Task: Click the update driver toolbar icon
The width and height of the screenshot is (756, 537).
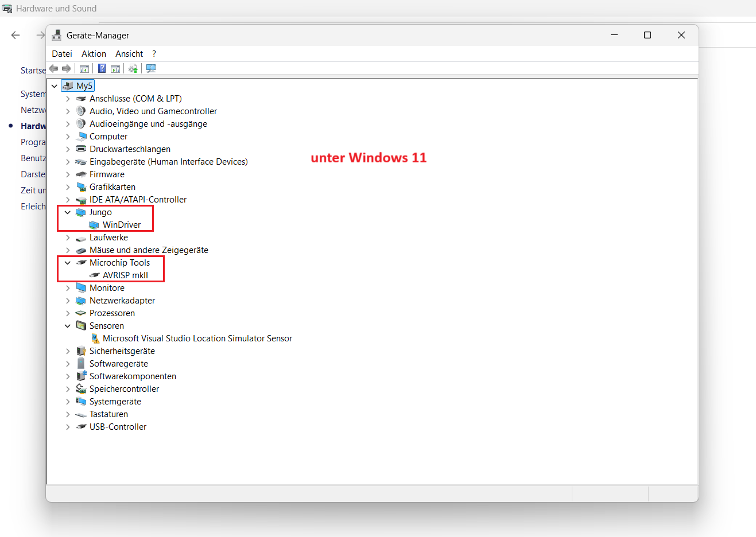Action: coord(133,68)
